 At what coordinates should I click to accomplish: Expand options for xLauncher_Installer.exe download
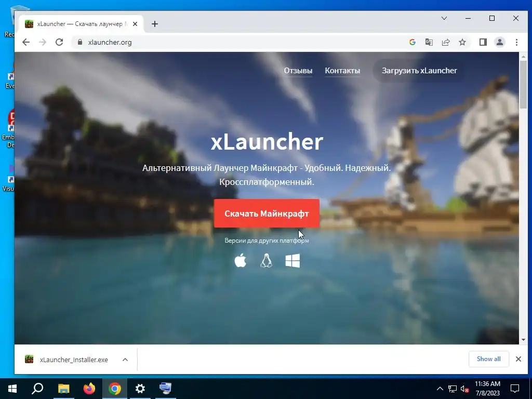coord(125,360)
